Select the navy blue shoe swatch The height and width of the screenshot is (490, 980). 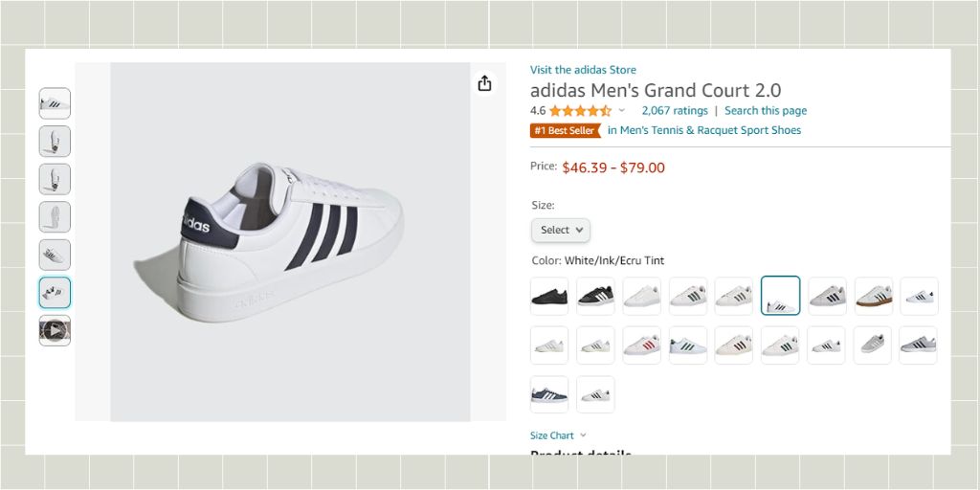tap(549, 394)
